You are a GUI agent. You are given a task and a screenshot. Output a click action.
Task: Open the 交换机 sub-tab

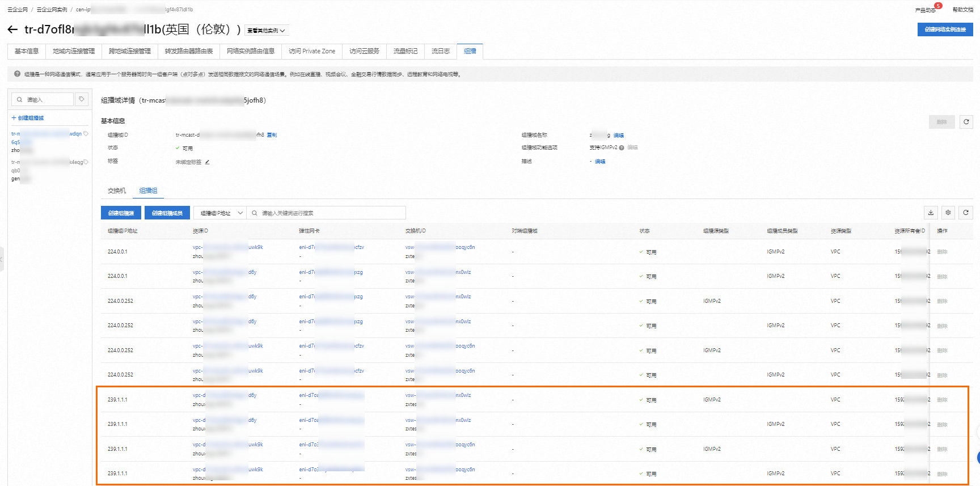point(117,191)
